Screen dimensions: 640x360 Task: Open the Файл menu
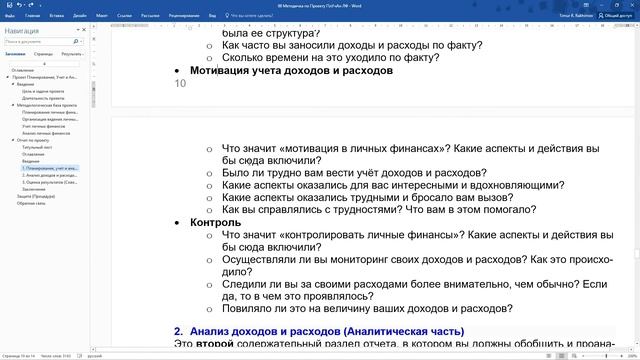coord(10,16)
